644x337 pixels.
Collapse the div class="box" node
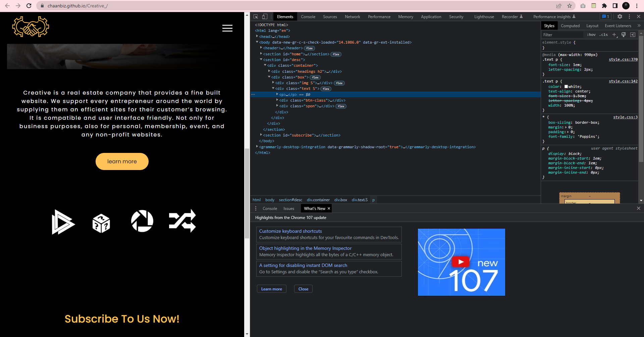pyautogui.click(x=269, y=77)
